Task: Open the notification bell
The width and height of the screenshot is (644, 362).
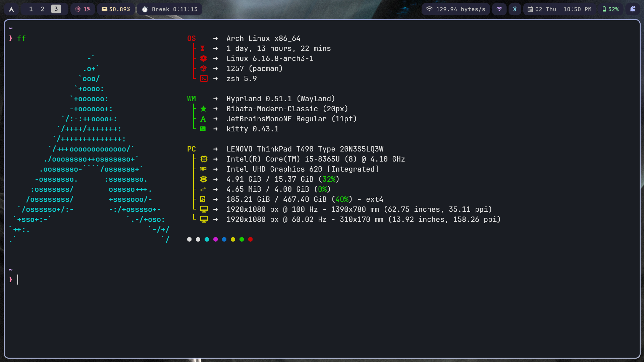Action: [633, 9]
